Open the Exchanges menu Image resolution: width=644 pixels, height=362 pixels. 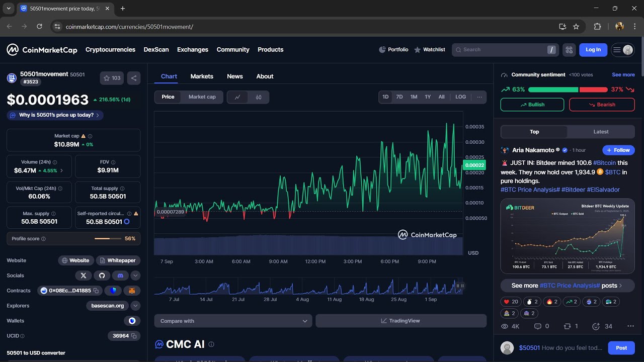(x=193, y=50)
